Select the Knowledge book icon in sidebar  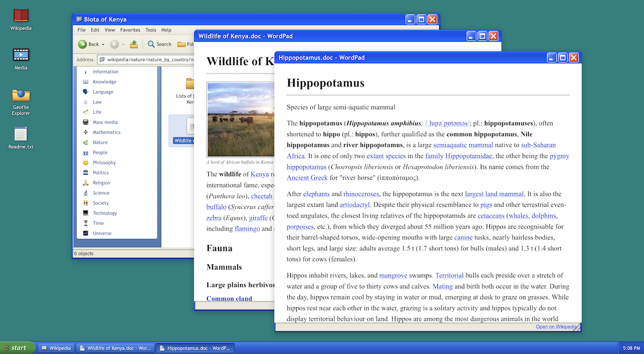[85, 82]
